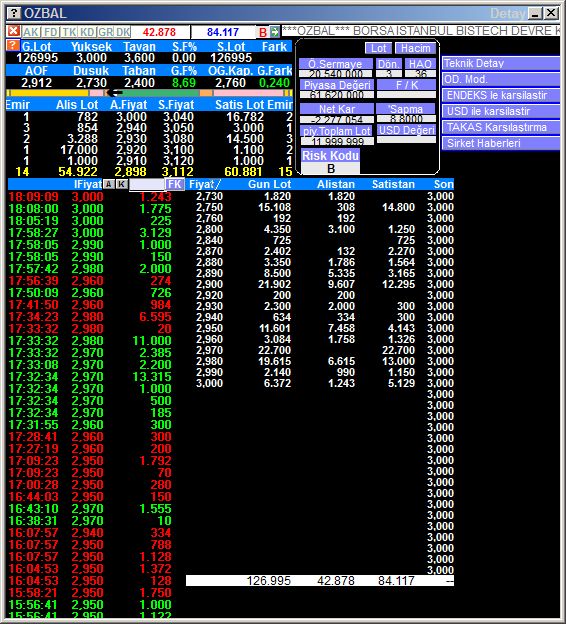The width and height of the screenshot is (566, 624).
Task: Select the KD toolbar button
Action: click(x=88, y=32)
